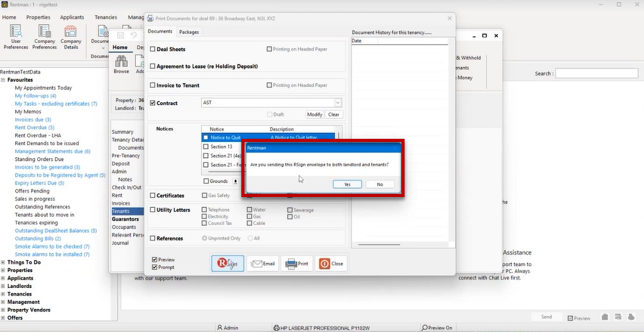Open My Follow-ups (4) link

[x=35, y=95]
